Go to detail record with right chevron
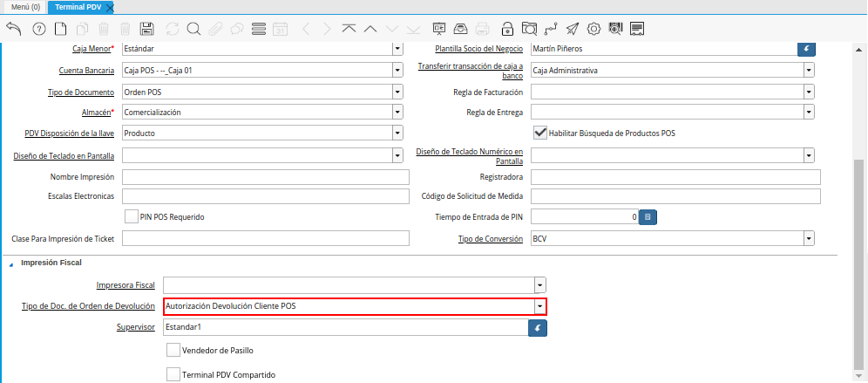Viewport: 868px width, 383px height. pos(327,29)
